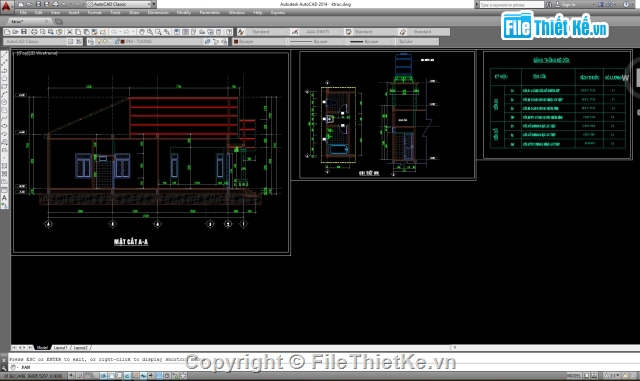The image size is (640, 381).
Task: Open the PM-TUONG layer dropdown
Action: point(161,42)
